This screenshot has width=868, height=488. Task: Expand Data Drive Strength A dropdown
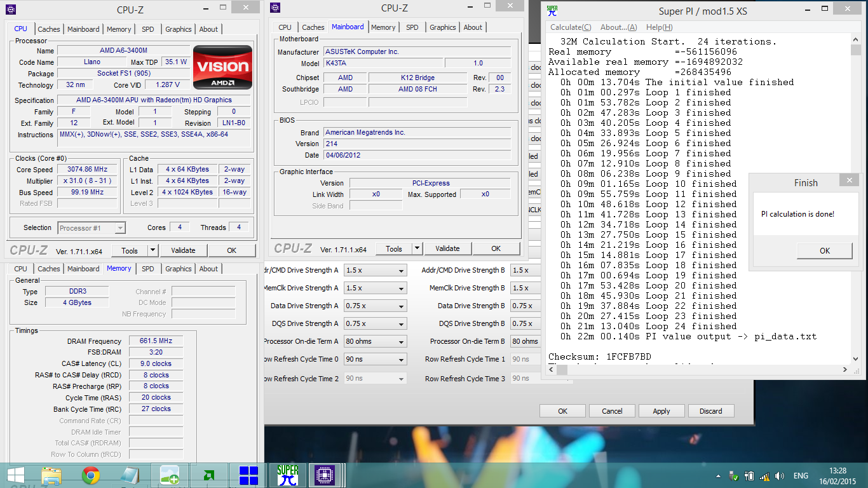point(401,306)
